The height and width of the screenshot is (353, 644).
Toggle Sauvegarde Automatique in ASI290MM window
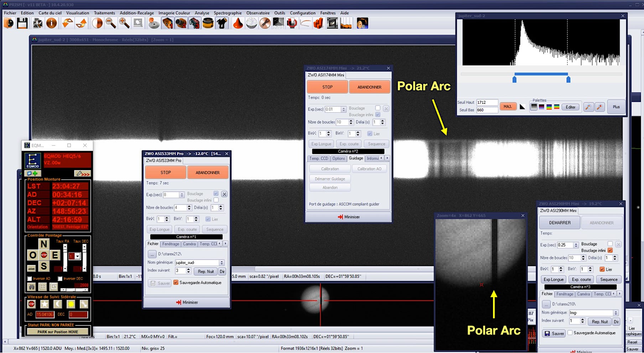[x=570, y=333]
